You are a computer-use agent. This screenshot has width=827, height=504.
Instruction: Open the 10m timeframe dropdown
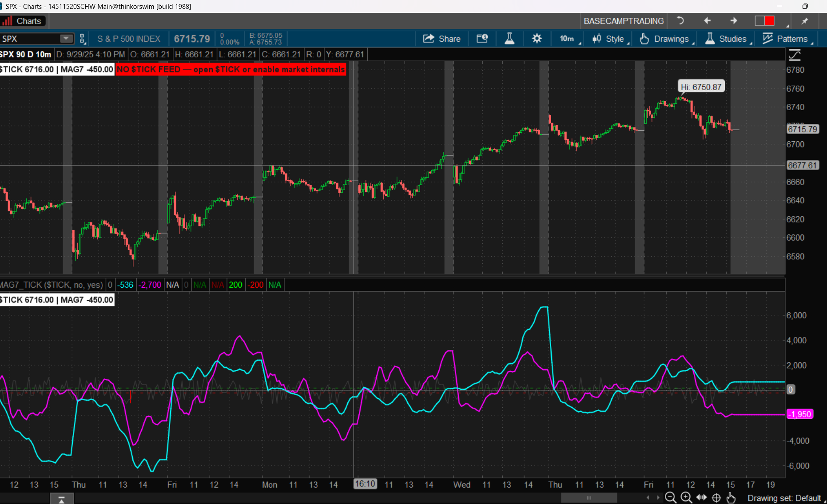(567, 39)
